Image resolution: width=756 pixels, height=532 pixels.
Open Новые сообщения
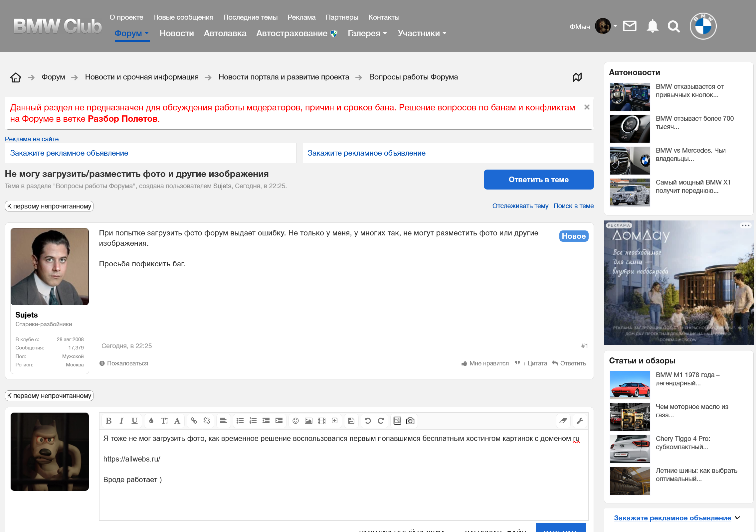pos(183,17)
